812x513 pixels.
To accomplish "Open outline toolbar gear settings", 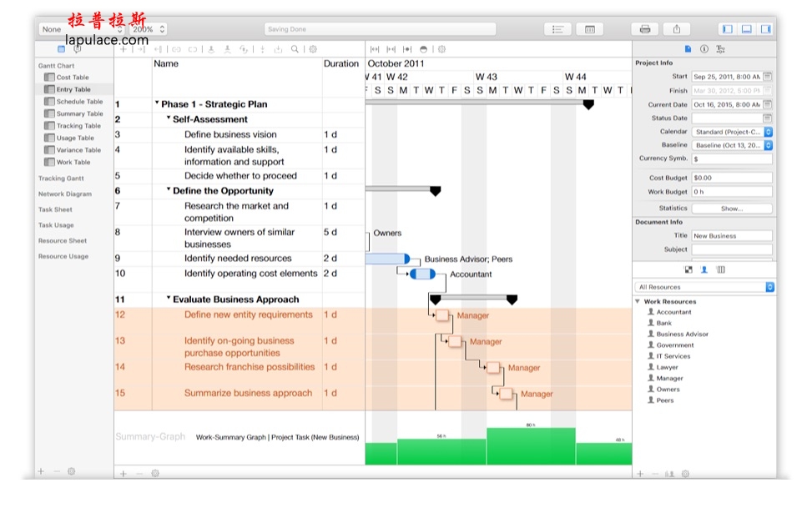I will [x=313, y=49].
